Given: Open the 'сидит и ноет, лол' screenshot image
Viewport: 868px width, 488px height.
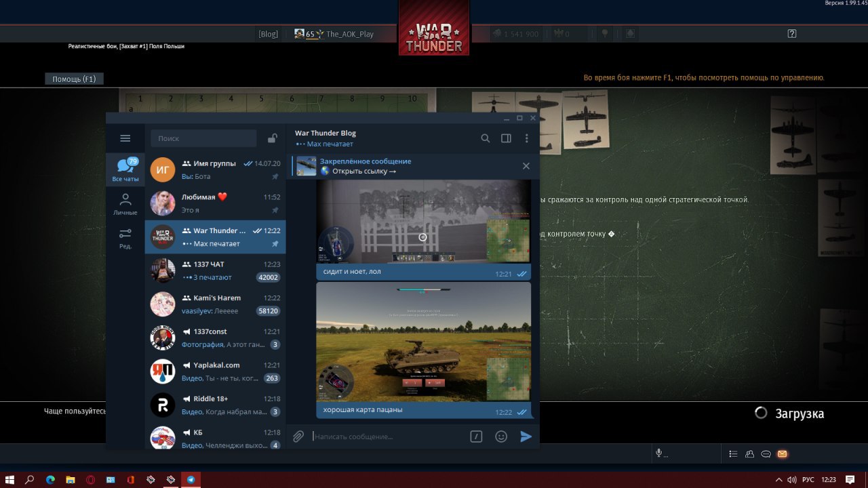Looking at the screenshot, I should coord(424,222).
